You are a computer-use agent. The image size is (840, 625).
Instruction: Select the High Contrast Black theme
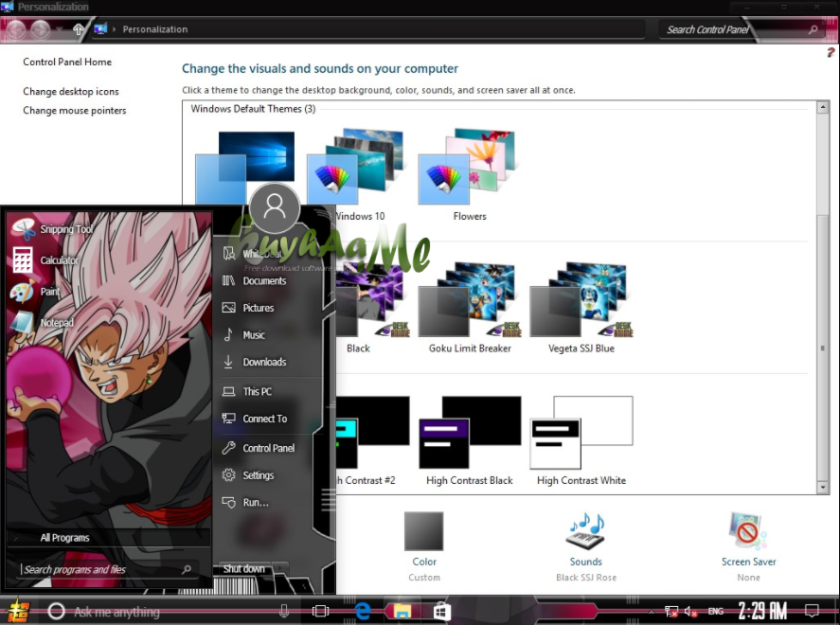tap(470, 440)
